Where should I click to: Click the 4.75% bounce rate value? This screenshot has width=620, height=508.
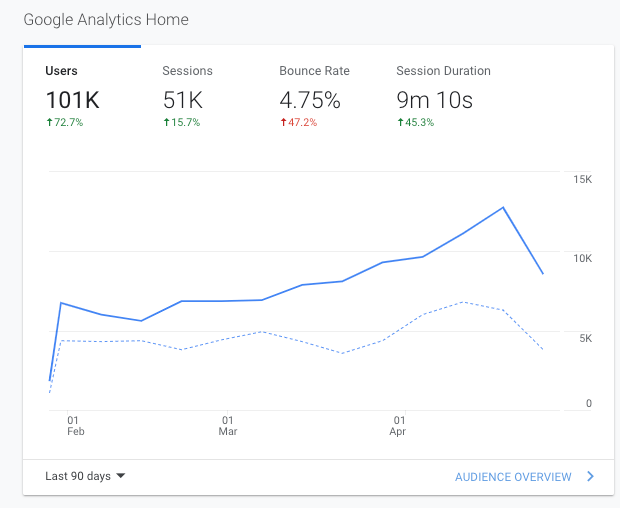coord(310,100)
